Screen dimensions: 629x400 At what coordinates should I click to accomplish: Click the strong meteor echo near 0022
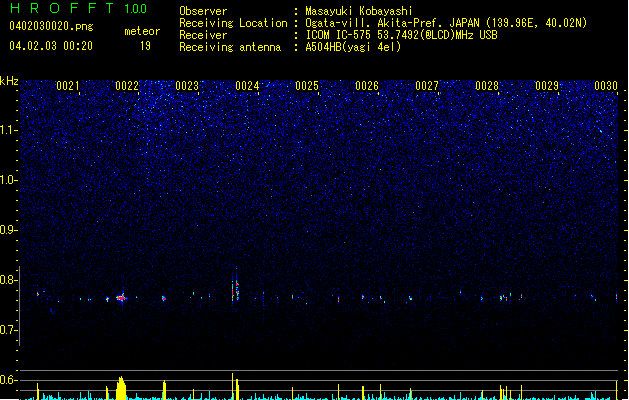[122, 298]
